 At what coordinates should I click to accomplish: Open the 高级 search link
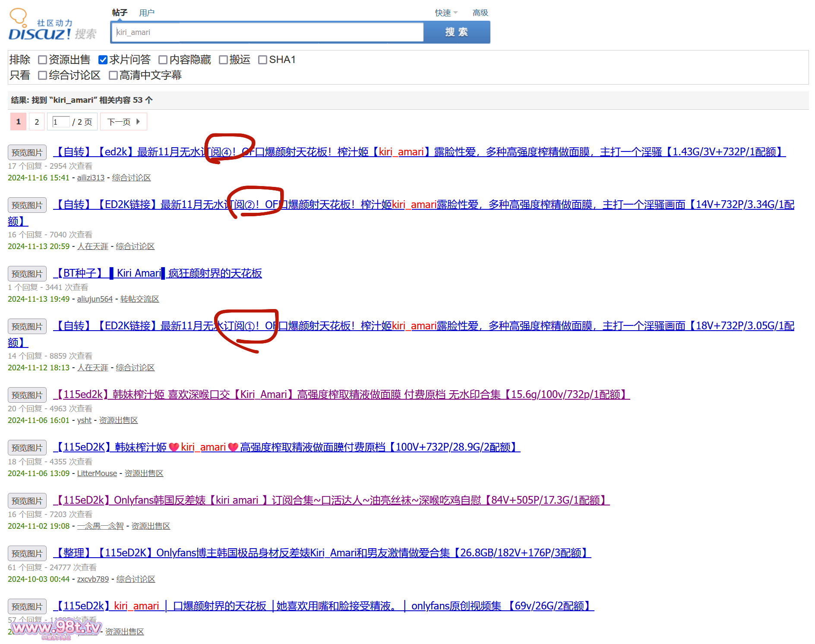(x=480, y=13)
